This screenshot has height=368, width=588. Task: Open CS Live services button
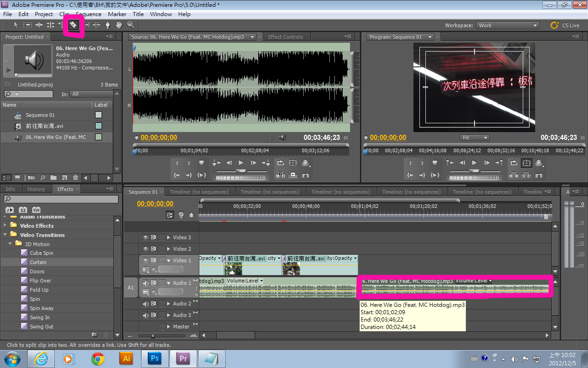[x=565, y=25]
